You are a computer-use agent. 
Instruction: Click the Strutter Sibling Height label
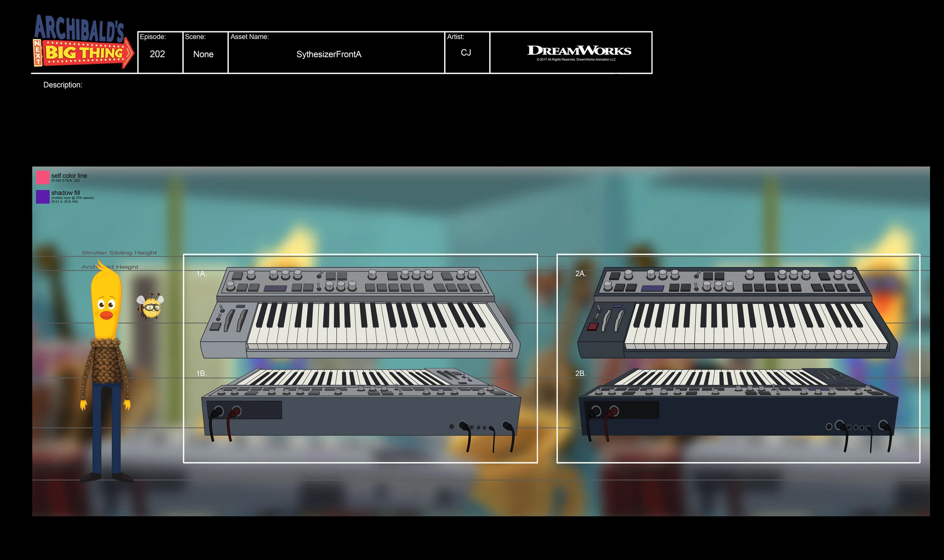(119, 252)
